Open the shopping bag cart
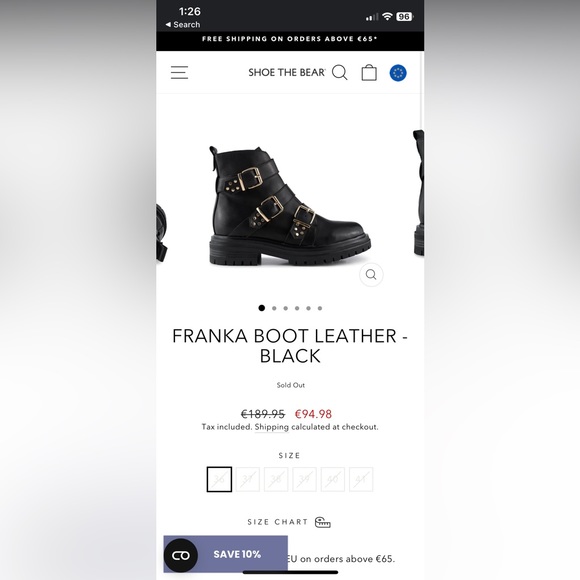Image resolution: width=580 pixels, height=580 pixels. click(369, 72)
